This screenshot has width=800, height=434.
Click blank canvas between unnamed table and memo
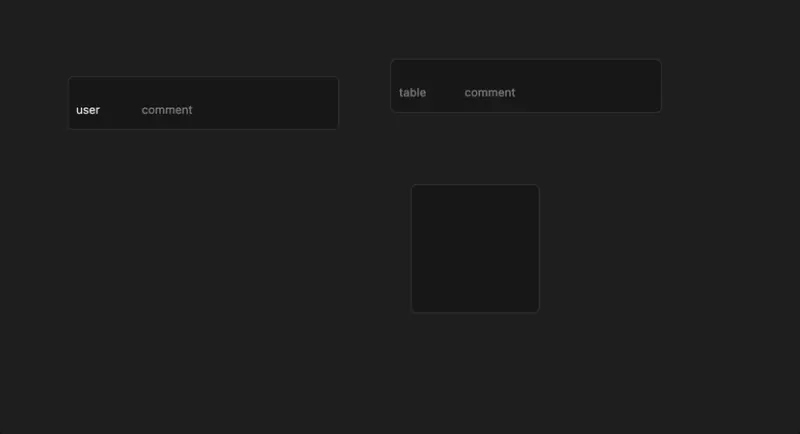(x=475, y=148)
